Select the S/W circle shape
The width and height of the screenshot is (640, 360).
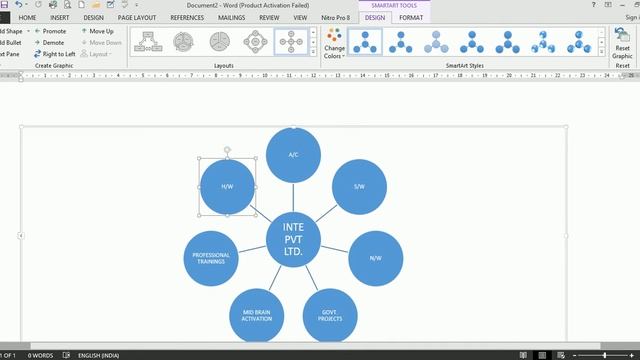359,187
